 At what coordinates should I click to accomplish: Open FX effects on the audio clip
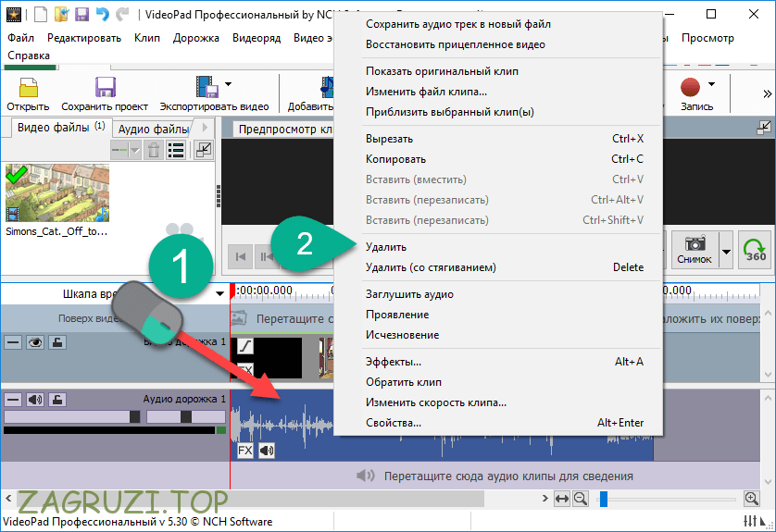[x=245, y=451]
